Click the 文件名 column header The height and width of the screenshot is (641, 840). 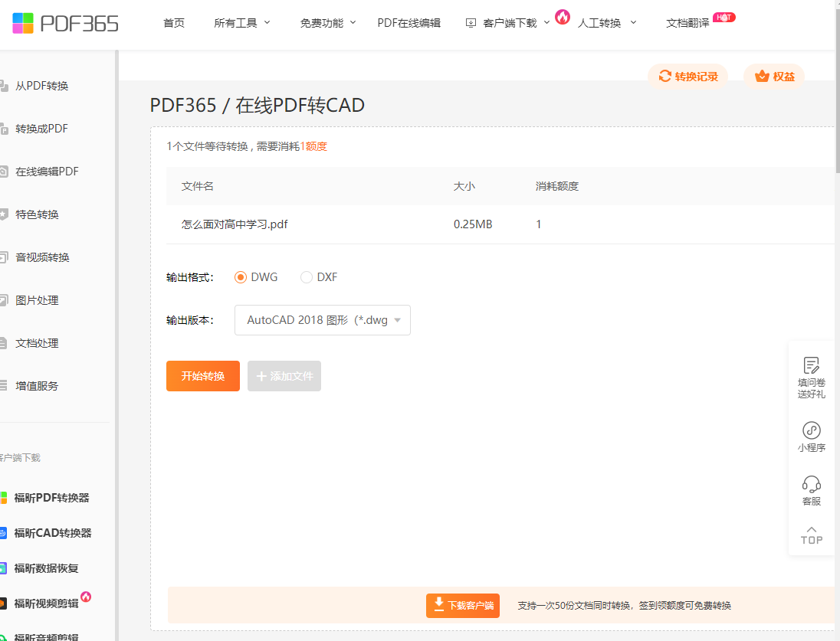197,186
